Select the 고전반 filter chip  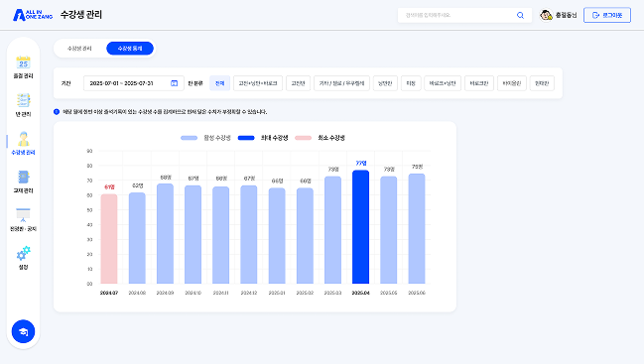[x=298, y=83]
